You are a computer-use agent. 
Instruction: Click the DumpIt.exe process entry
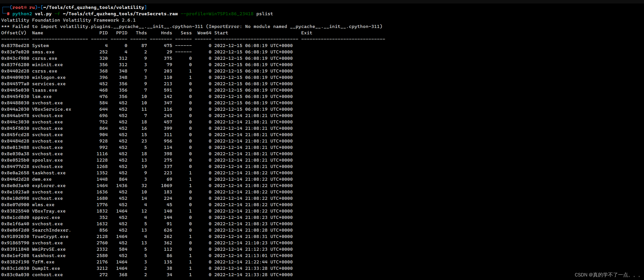[x=46, y=268]
